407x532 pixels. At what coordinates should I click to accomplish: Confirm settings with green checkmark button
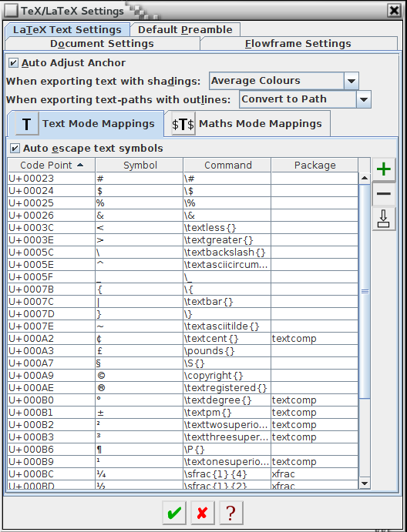point(174,513)
